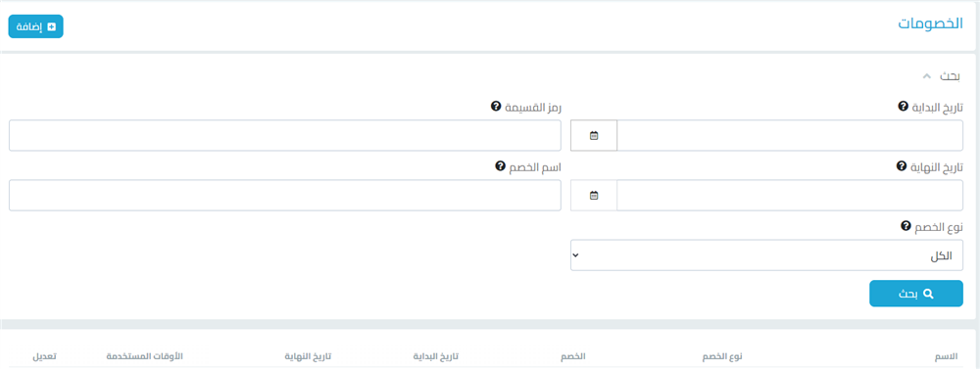The width and height of the screenshot is (980, 369).
Task: Click the تاريخ البداية table column header
Action: 436,356
